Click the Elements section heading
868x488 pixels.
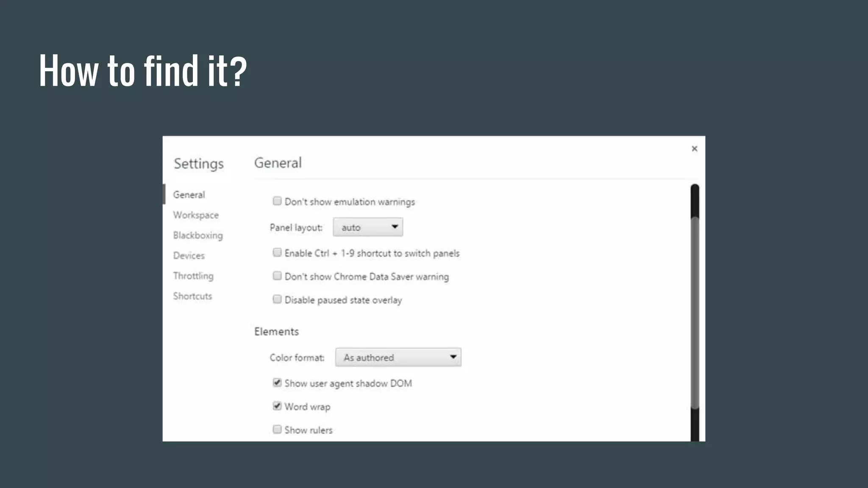click(x=276, y=332)
